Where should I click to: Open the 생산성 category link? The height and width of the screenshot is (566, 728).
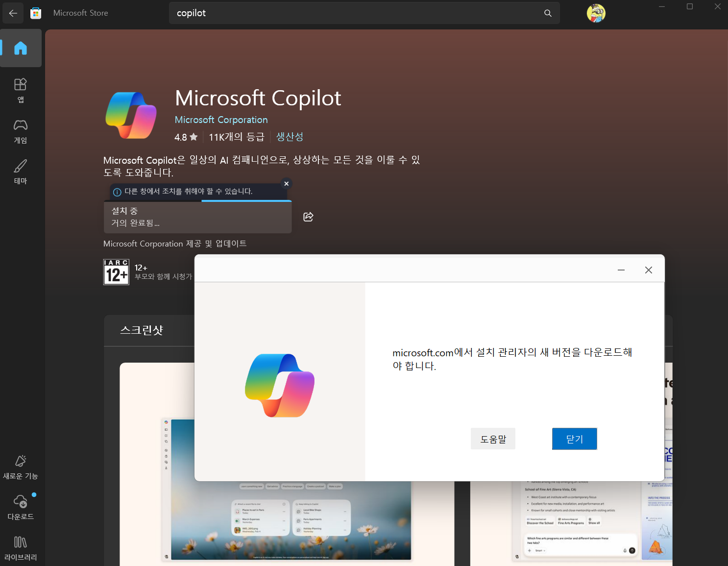click(x=290, y=137)
